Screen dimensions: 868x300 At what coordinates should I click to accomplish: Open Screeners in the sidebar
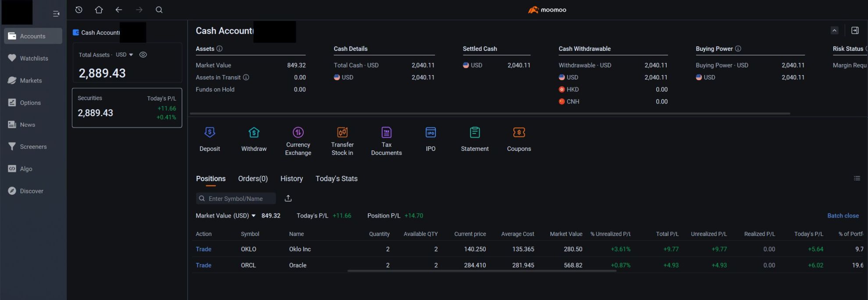[x=33, y=146]
